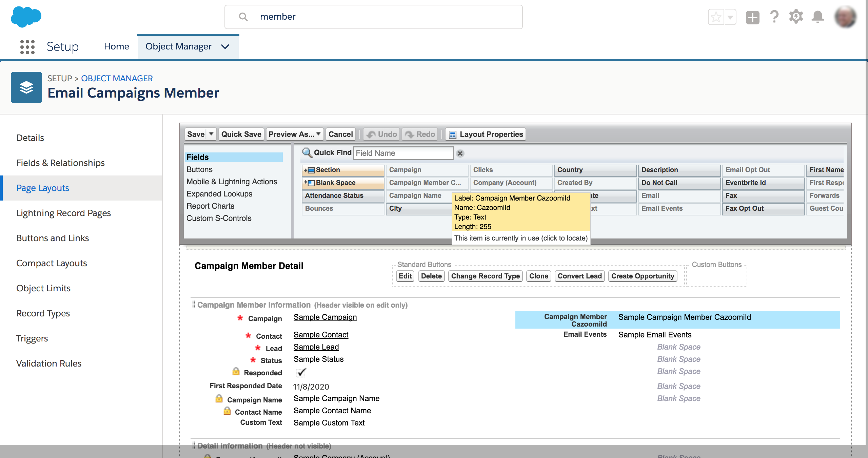The image size is (868, 458).
Task: Click the Quick Save button
Action: click(241, 134)
